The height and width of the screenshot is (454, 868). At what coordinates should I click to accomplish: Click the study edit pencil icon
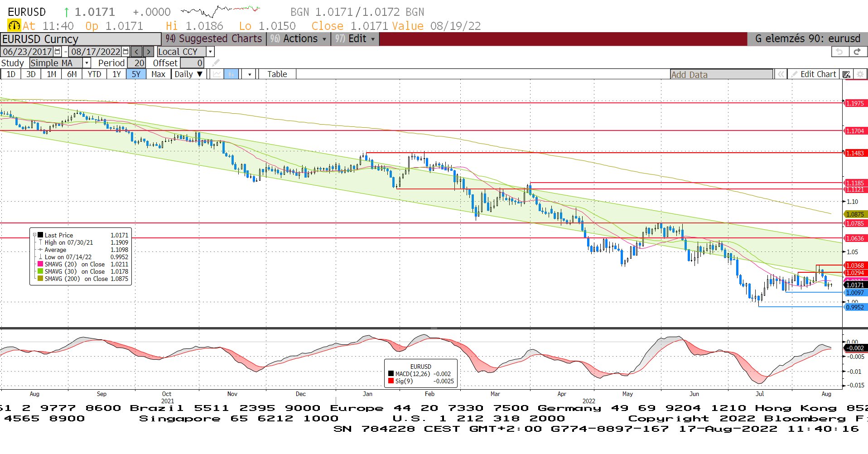pos(216,63)
